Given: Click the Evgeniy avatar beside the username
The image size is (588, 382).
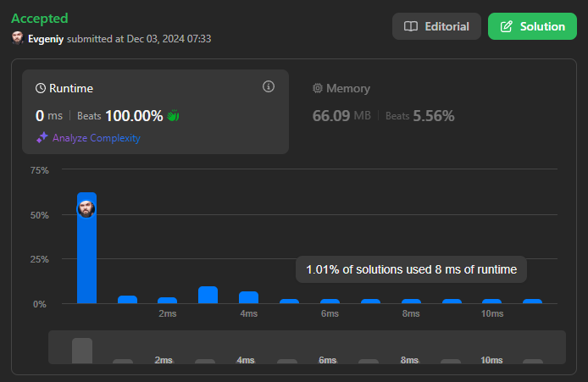Looking at the screenshot, I should pos(18,38).
